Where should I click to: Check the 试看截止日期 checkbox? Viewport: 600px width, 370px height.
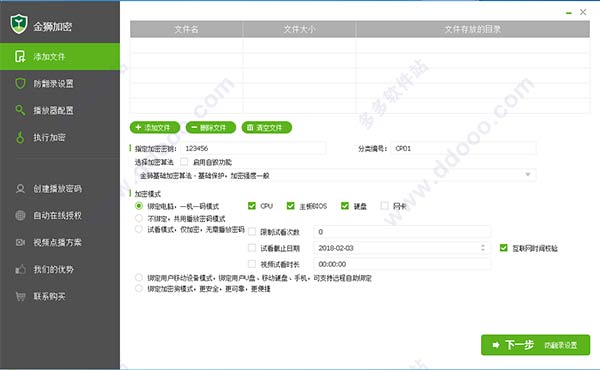point(252,248)
